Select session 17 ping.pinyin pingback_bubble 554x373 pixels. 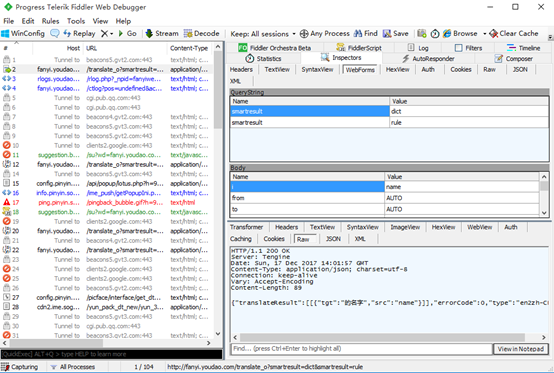coord(107,202)
